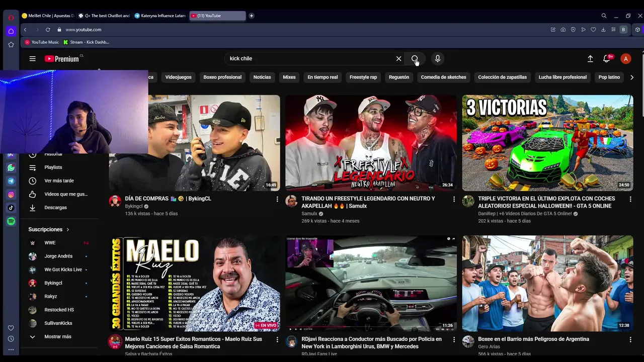
Task: Select the Freestyle rap chip
Action: tap(363, 77)
